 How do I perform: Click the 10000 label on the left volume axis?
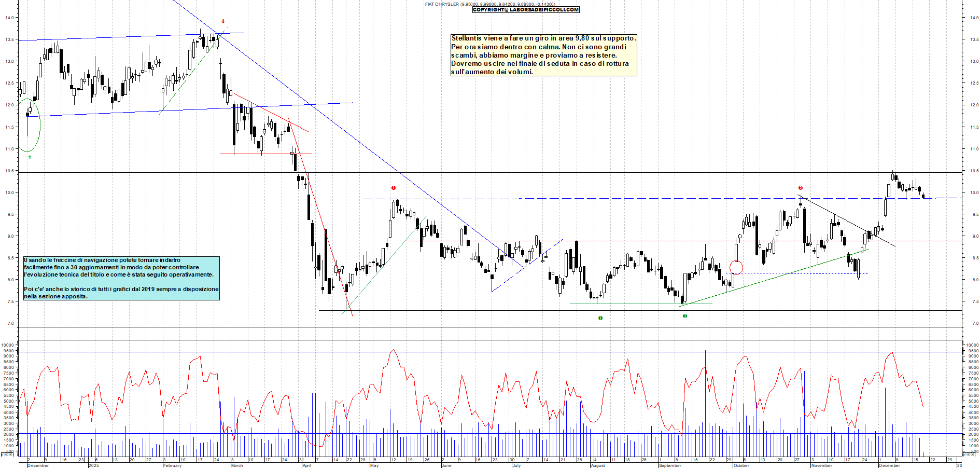pyautogui.click(x=7, y=345)
